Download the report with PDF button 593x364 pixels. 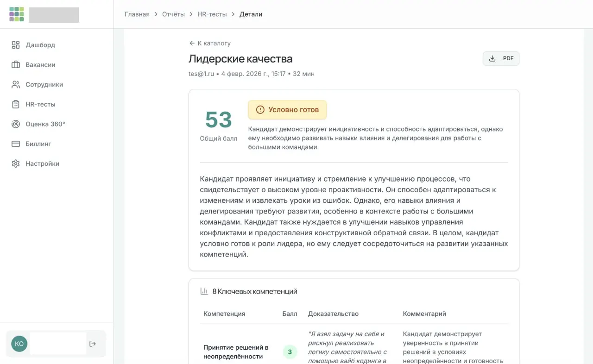click(501, 58)
